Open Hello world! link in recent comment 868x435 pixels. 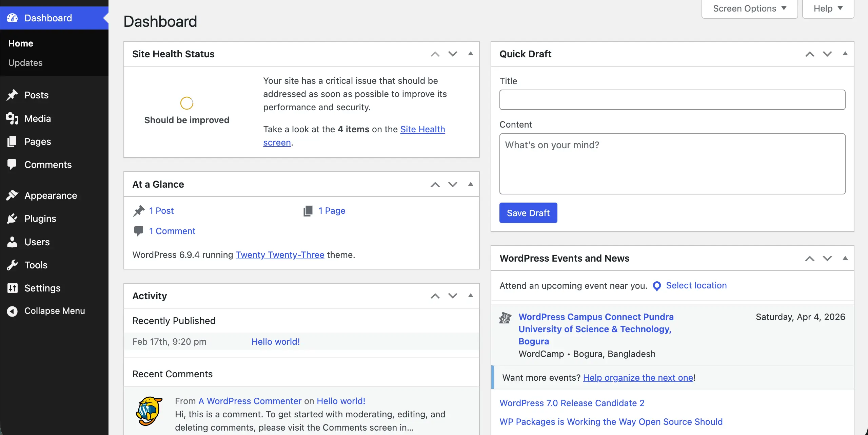coord(341,401)
